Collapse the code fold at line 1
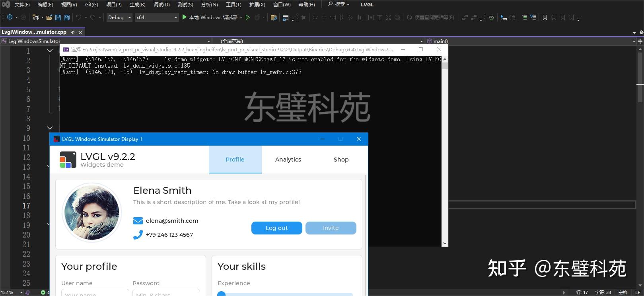Viewport: 644px width, 296px height. pyautogui.click(x=50, y=51)
